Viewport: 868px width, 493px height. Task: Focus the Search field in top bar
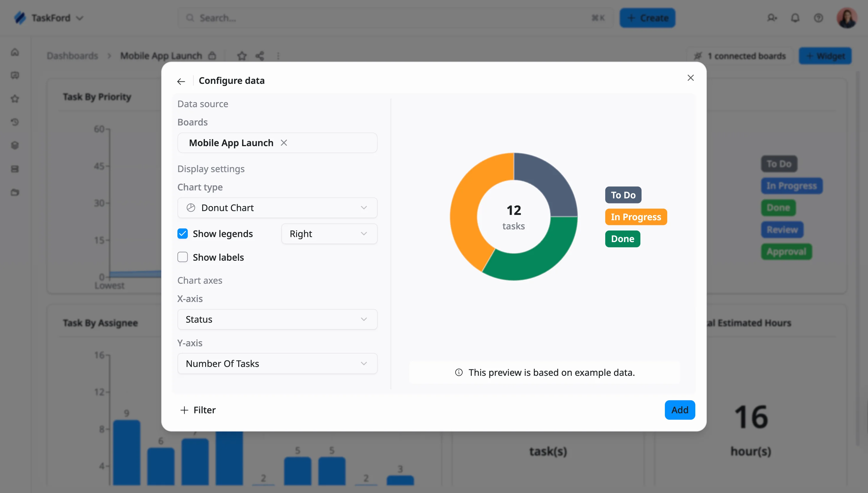coord(395,18)
